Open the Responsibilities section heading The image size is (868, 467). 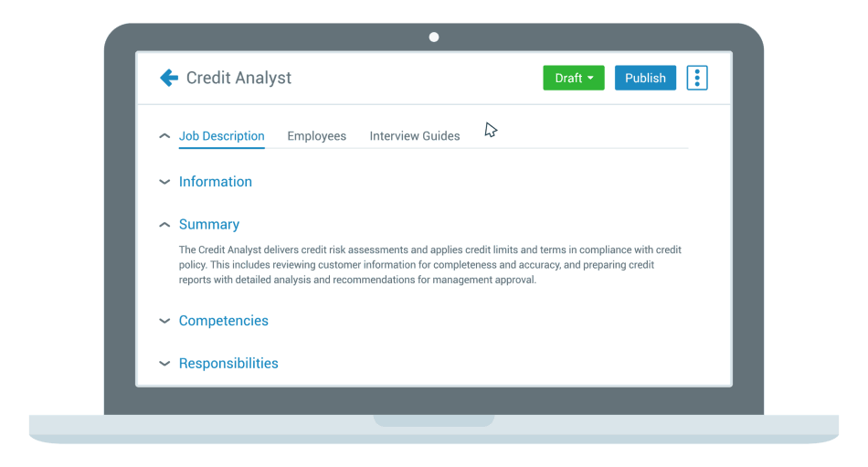point(228,364)
